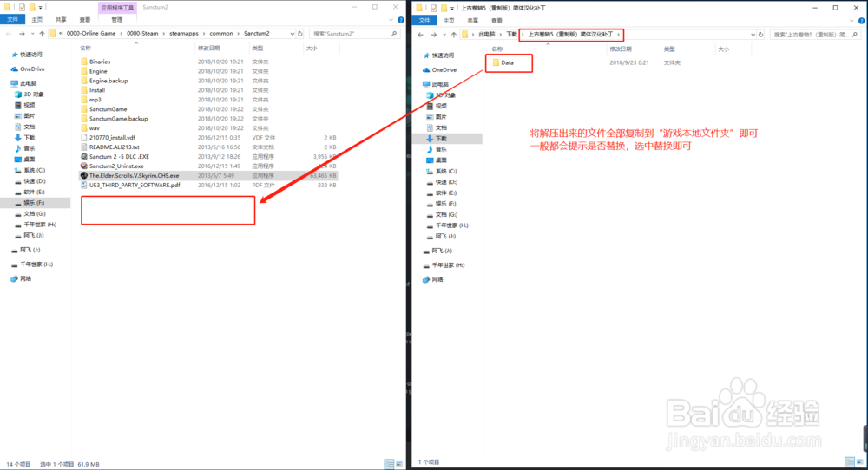Screen dimensions: 868x470
Task: Select README.ALI213.txt file
Action: tap(114, 147)
